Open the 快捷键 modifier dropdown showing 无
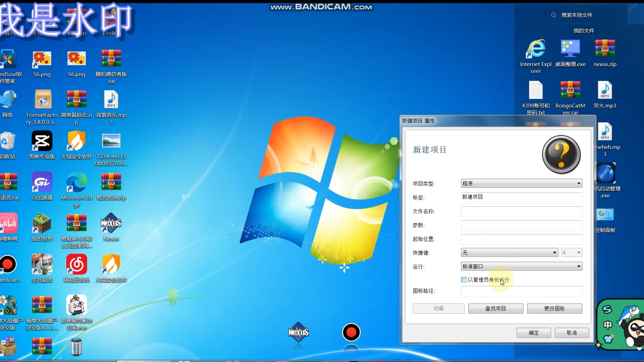Image resolution: width=644 pixels, height=362 pixels. [509, 253]
